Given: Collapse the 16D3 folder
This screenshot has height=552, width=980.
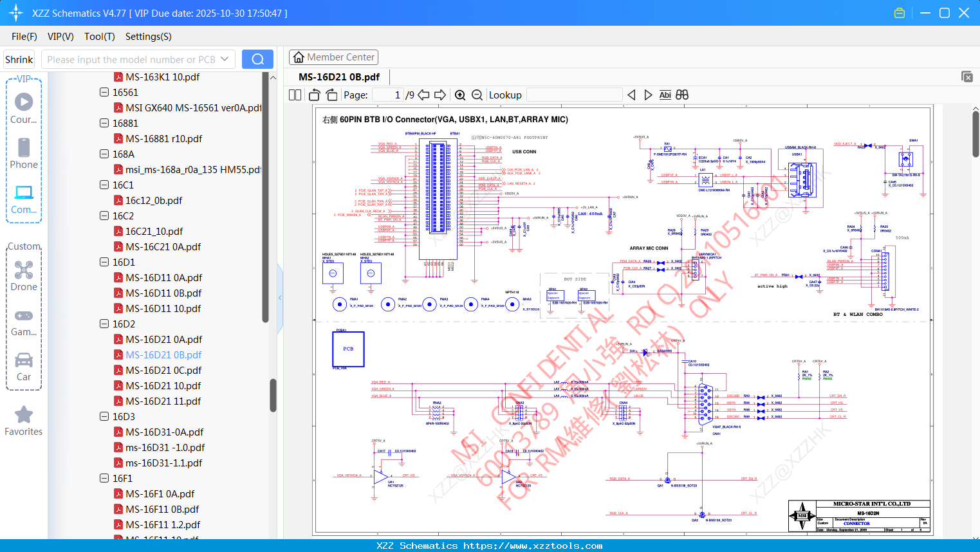Looking at the screenshot, I should pos(104,416).
